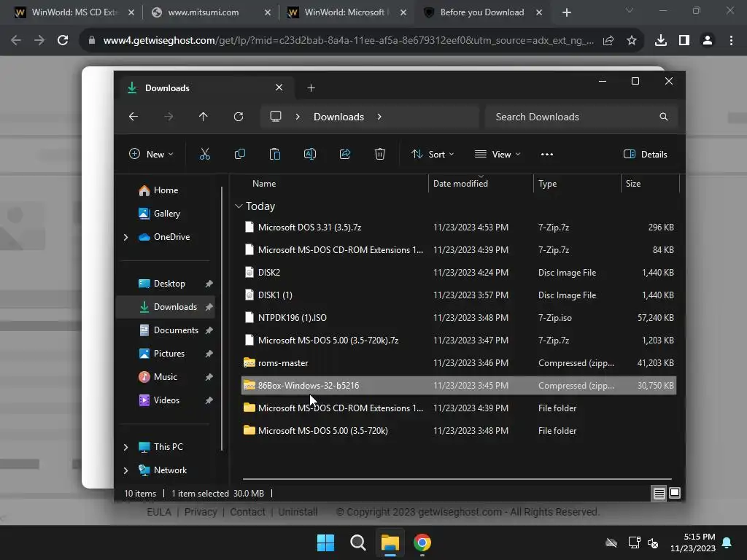Click the PC monitor icon in address bar

click(275, 117)
